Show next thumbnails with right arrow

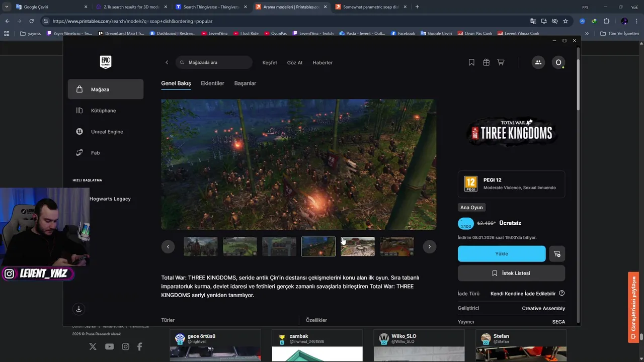click(429, 246)
